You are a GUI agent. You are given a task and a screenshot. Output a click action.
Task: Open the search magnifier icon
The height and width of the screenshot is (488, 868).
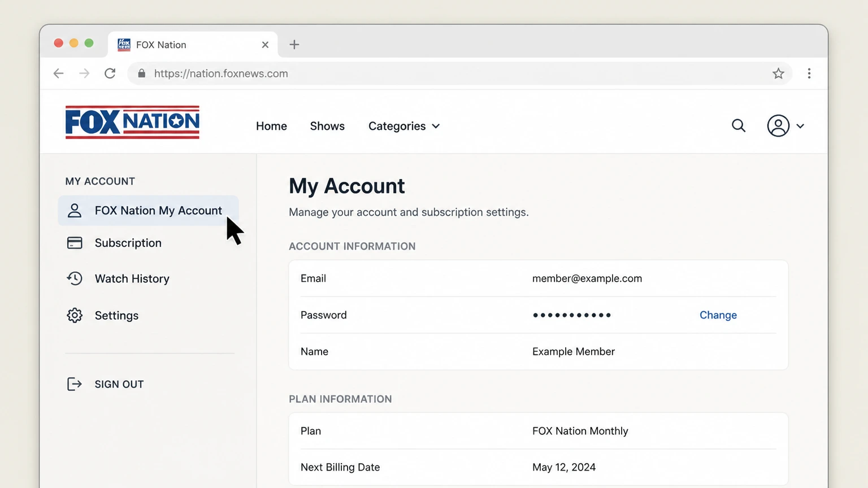(x=739, y=125)
